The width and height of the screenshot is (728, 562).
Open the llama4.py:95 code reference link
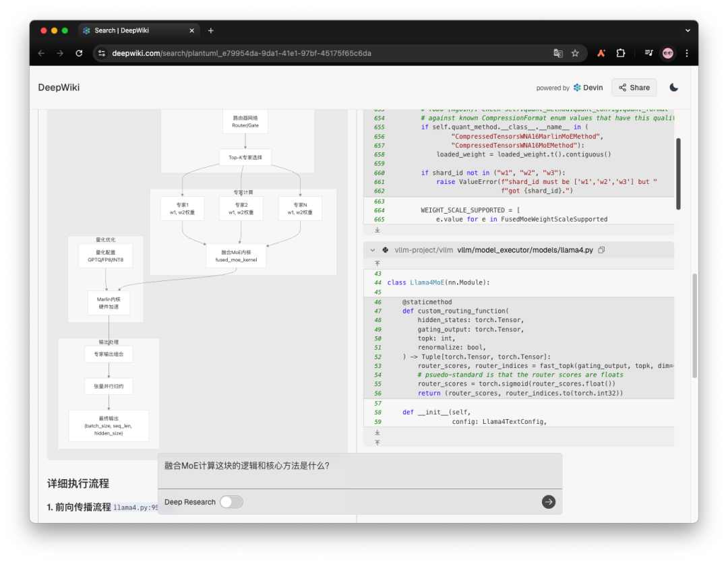pyautogui.click(x=136, y=507)
